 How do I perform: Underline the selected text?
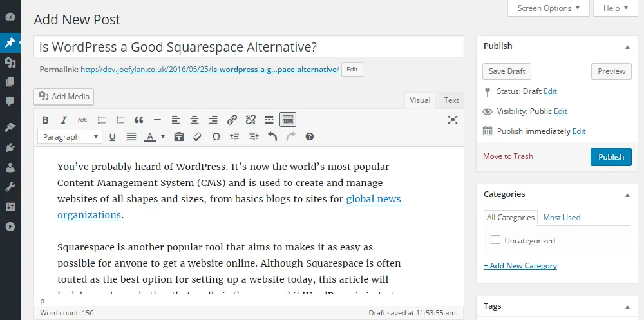113,136
